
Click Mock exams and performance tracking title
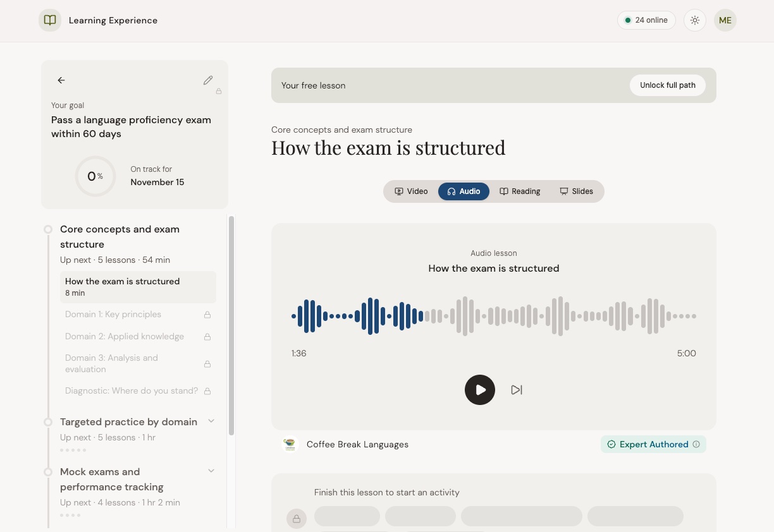pos(112,480)
